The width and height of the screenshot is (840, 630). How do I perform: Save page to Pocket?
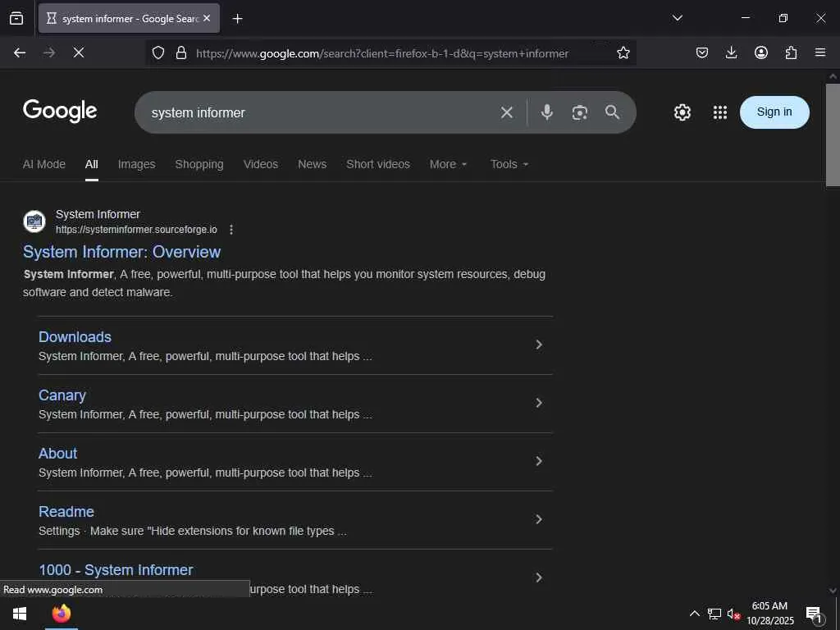[702, 52]
